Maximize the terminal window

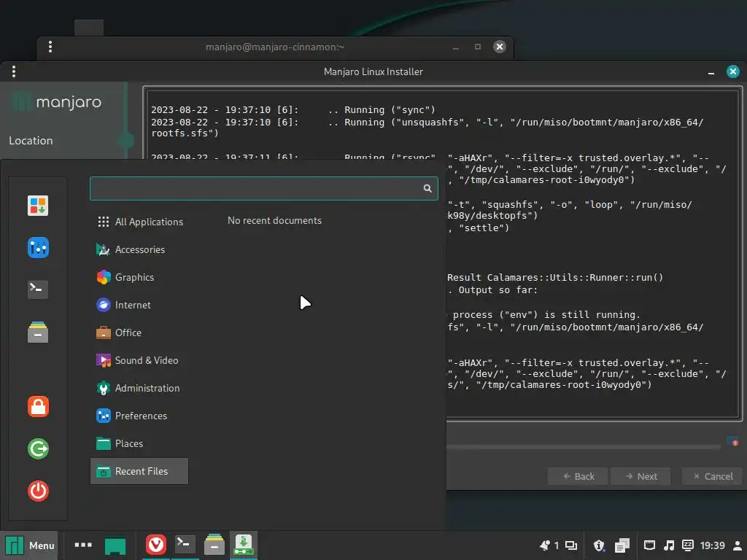click(x=477, y=47)
